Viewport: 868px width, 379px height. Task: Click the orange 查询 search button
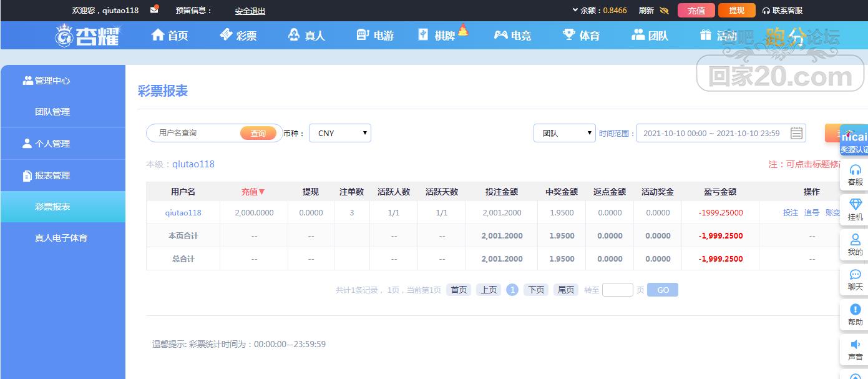[258, 133]
